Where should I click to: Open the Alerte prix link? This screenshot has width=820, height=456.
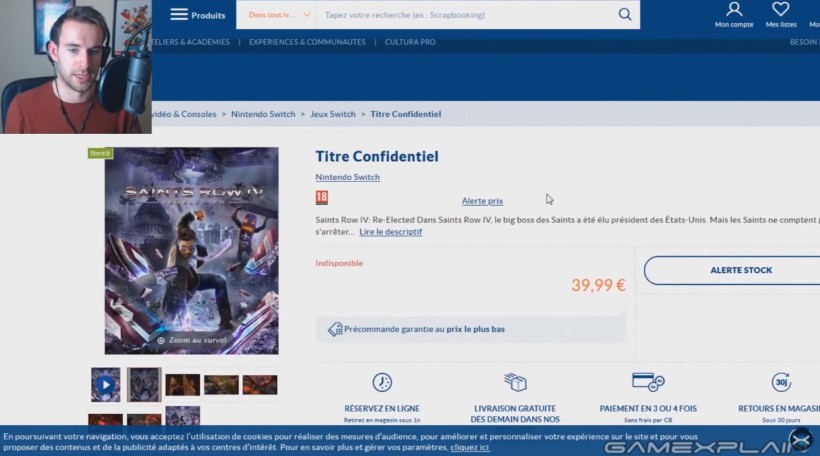[x=482, y=201]
